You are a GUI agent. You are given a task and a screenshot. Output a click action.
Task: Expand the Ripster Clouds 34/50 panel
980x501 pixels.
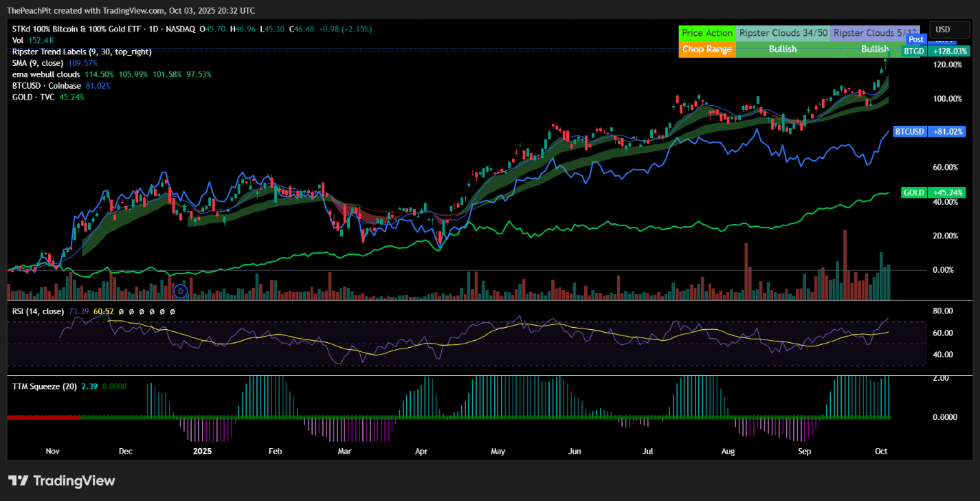point(783,32)
